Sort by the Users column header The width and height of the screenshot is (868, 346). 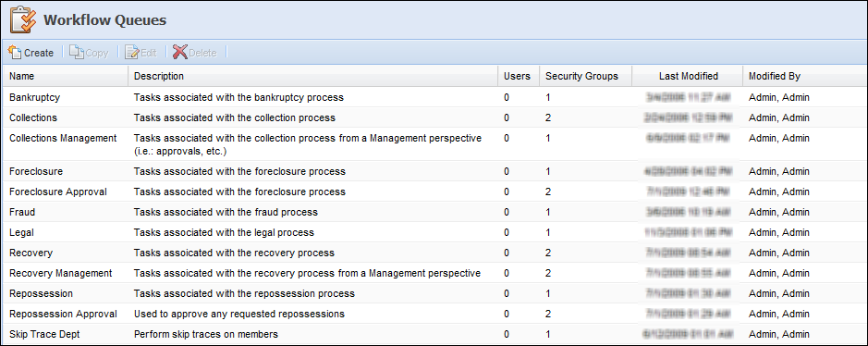[x=519, y=77]
